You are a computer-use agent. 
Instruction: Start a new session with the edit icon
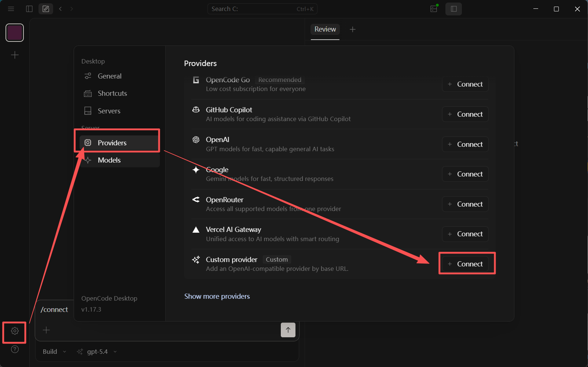pyautogui.click(x=46, y=9)
